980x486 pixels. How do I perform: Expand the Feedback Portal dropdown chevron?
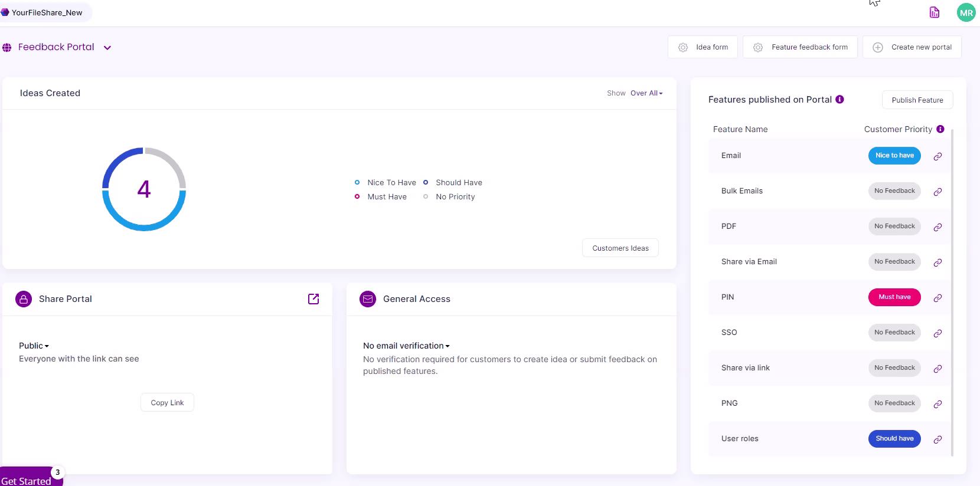click(x=107, y=48)
